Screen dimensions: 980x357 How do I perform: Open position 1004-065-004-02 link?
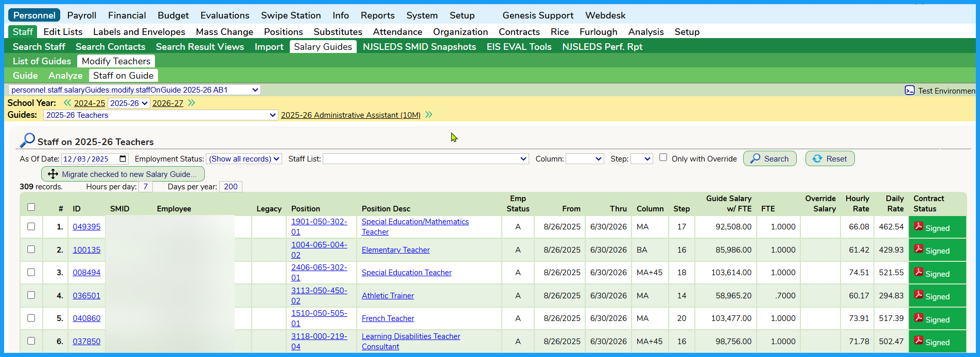[x=319, y=249]
